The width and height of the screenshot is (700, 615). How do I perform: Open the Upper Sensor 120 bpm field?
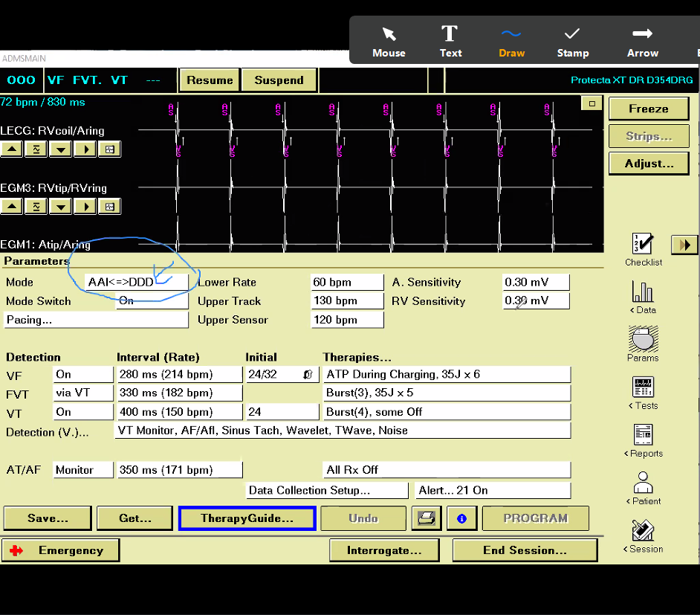(347, 320)
